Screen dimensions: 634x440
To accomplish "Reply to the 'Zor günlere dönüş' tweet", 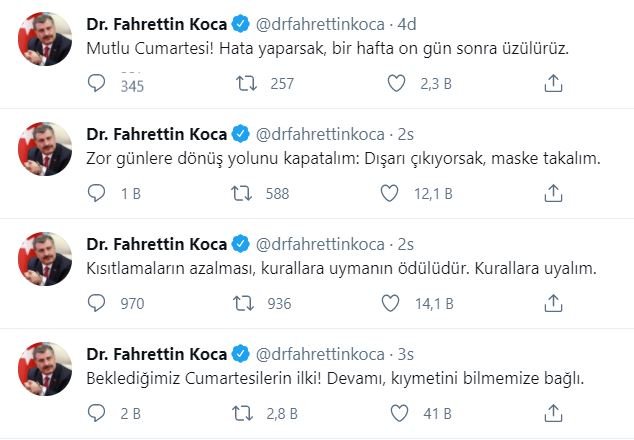I will click(97, 194).
